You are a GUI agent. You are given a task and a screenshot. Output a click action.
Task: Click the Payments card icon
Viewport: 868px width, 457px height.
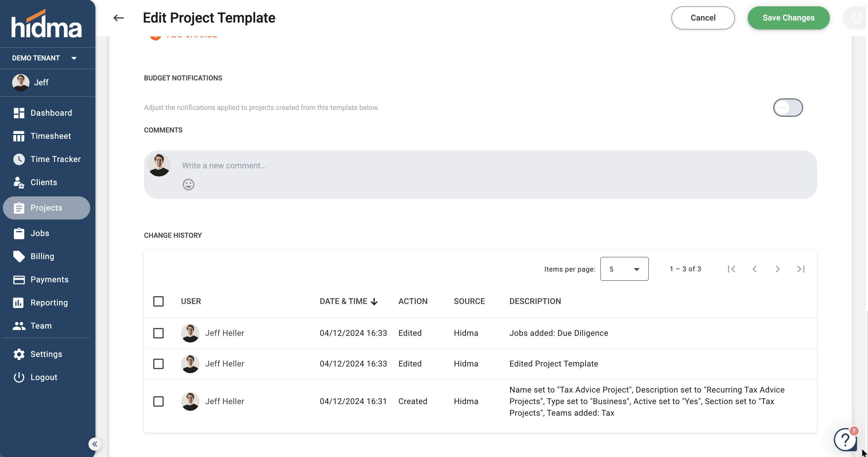[19, 280]
